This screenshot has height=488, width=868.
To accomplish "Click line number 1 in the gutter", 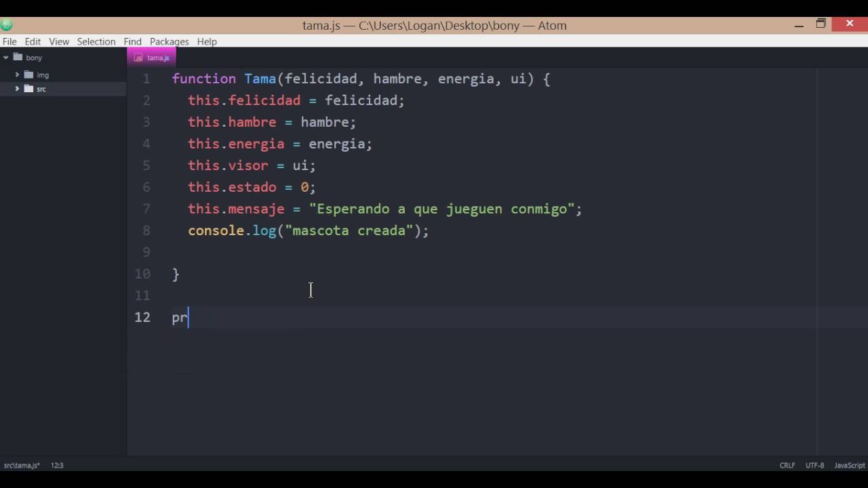I will (x=146, y=79).
